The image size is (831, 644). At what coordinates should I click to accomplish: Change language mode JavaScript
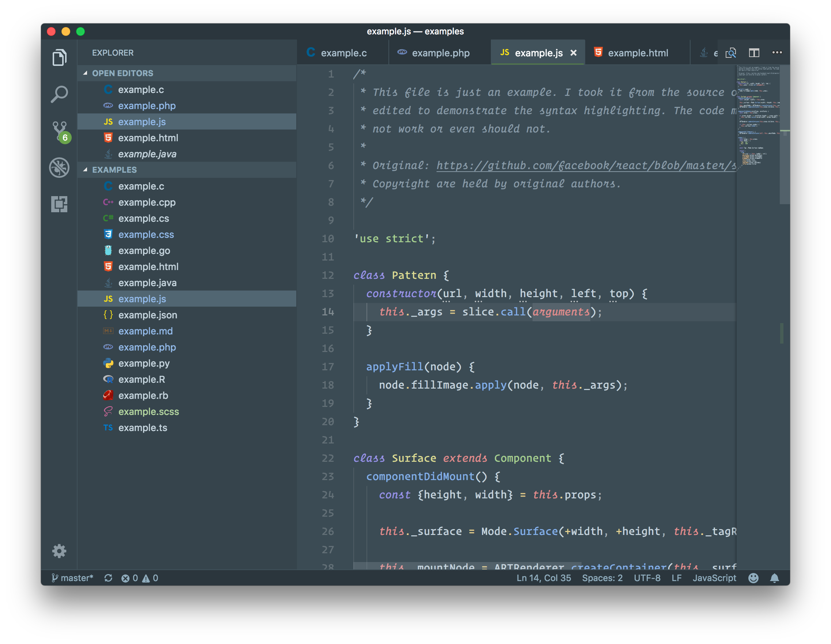pyautogui.click(x=714, y=578)
